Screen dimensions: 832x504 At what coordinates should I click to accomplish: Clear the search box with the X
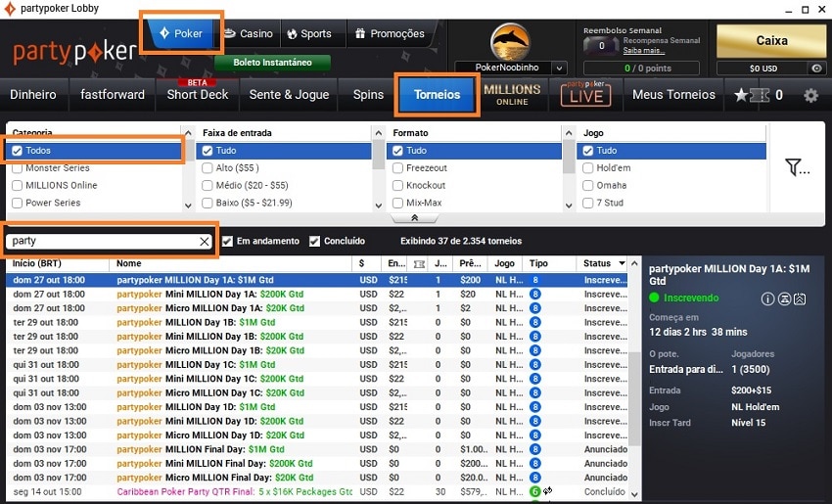205,242
